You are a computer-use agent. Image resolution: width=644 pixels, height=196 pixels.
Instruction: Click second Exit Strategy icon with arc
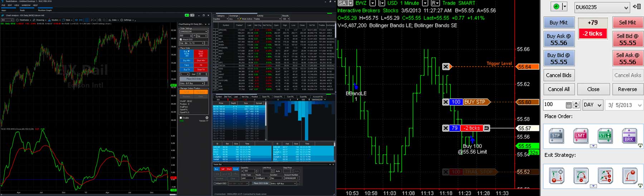pyautogui.click(x=581, y=176)
